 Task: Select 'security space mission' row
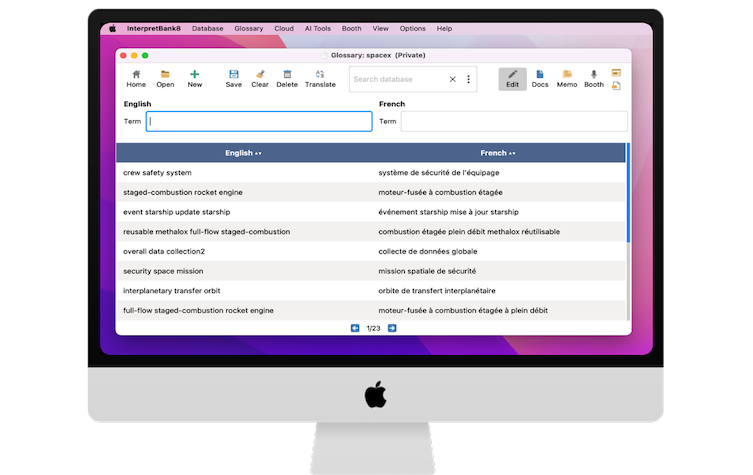pos(371,271)
